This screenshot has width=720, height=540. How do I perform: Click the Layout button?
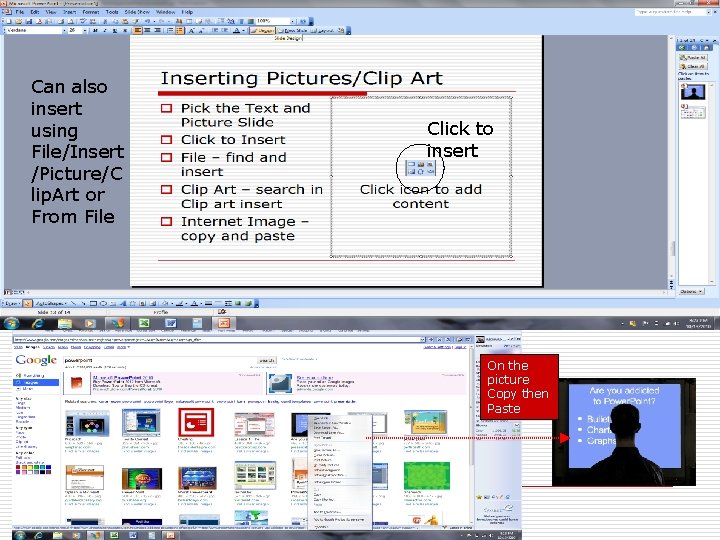tap(323, 30)
